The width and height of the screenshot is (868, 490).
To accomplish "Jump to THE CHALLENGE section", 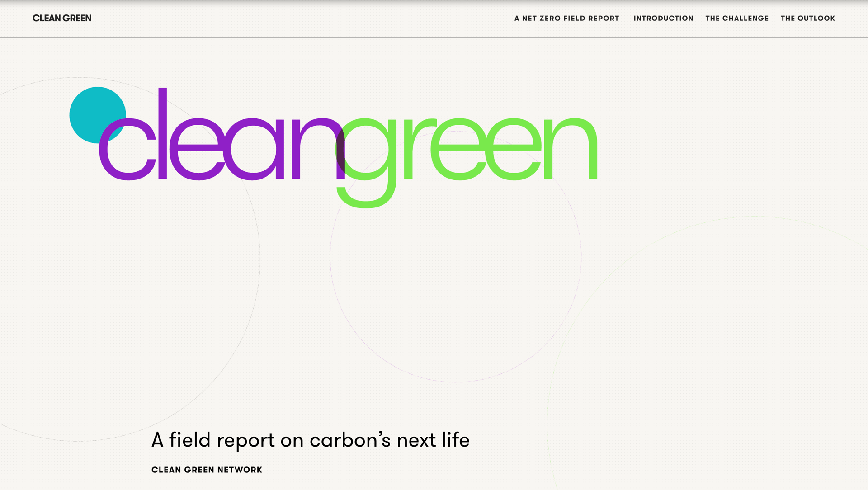I will tap(737, 19).
